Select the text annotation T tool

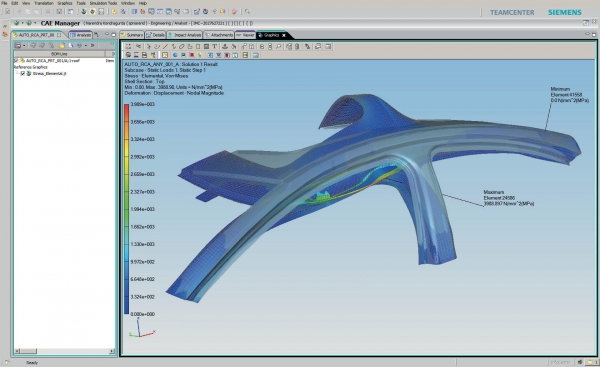click(214, 47)
